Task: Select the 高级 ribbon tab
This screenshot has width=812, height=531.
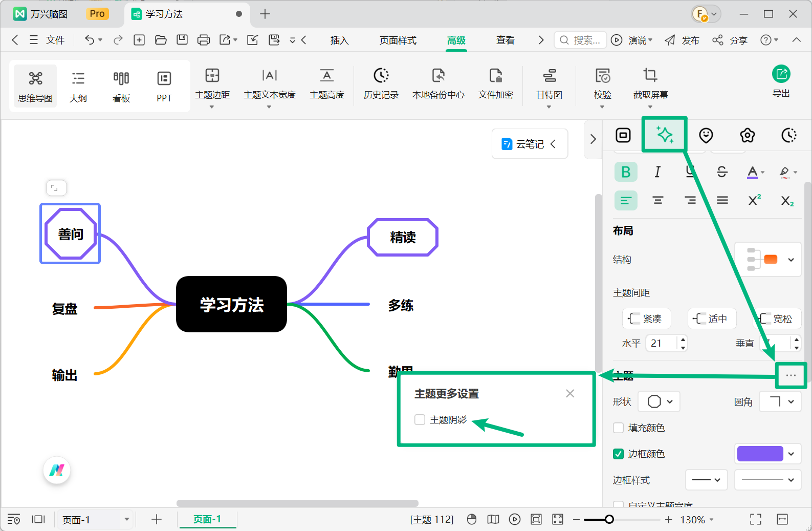Action: 456,40
